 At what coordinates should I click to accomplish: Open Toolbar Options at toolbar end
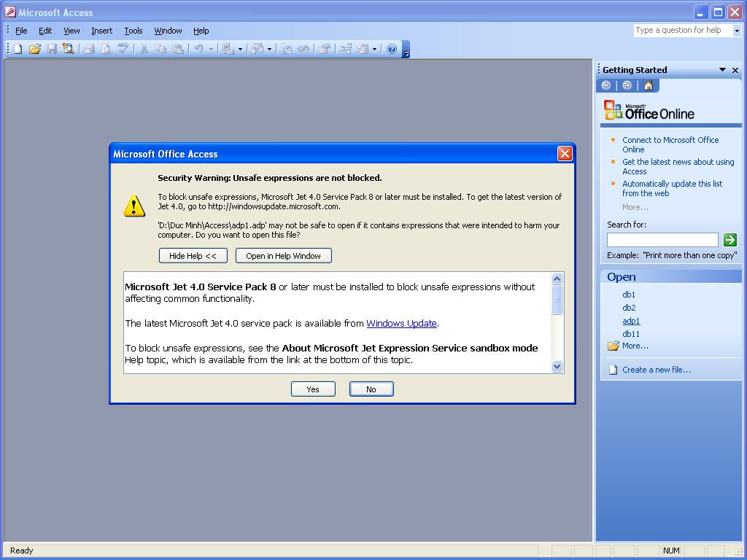[406, 50]
